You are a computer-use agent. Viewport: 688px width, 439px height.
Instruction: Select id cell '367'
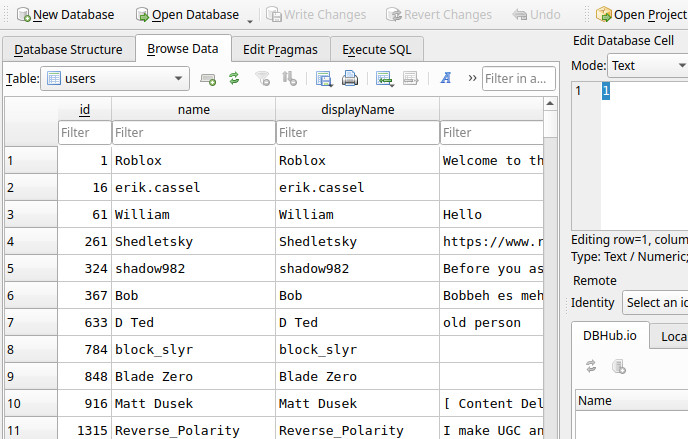point(85,296)
